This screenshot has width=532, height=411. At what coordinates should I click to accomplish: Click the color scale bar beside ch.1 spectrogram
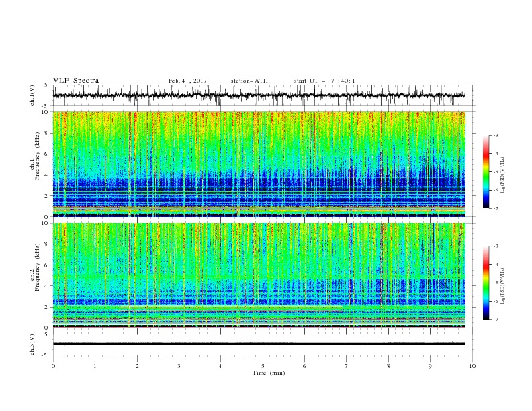486,172
